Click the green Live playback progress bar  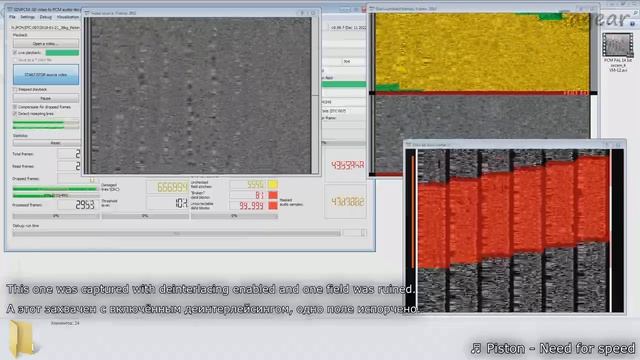[x=62, y=53]
